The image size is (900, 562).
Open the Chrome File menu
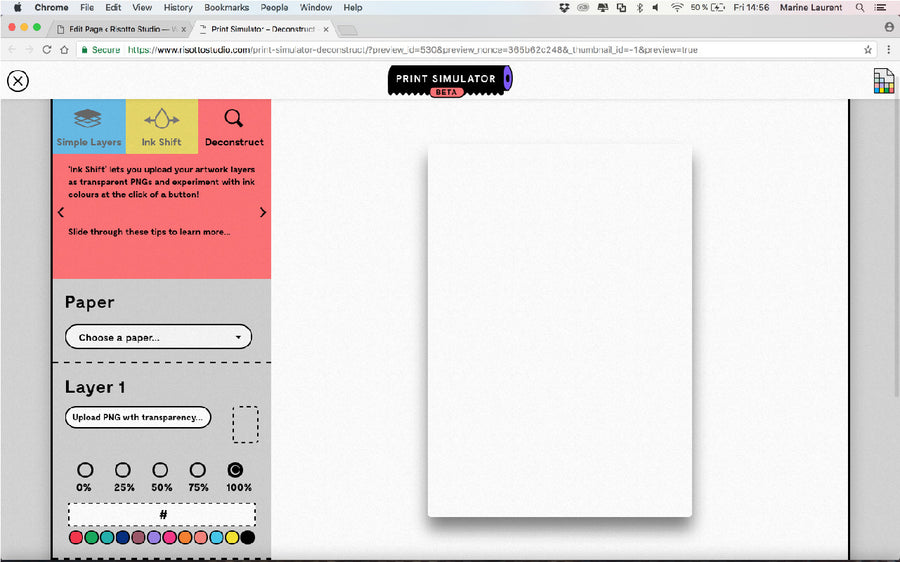coord(87,7)
